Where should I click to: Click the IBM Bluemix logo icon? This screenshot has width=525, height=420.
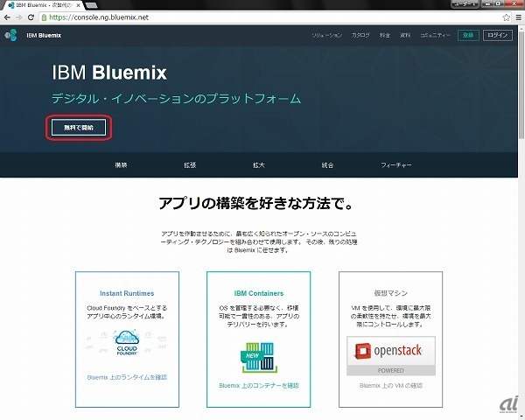click(10, 35)
